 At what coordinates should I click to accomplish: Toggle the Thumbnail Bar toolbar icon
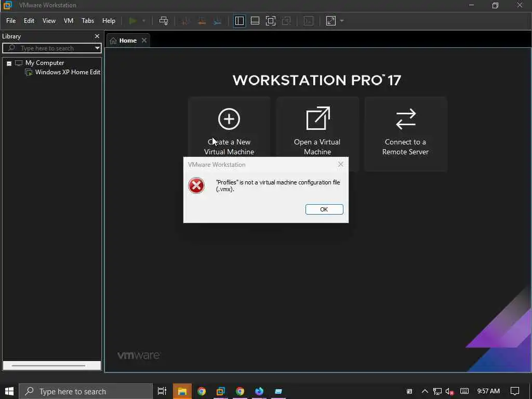pos(255,21)
